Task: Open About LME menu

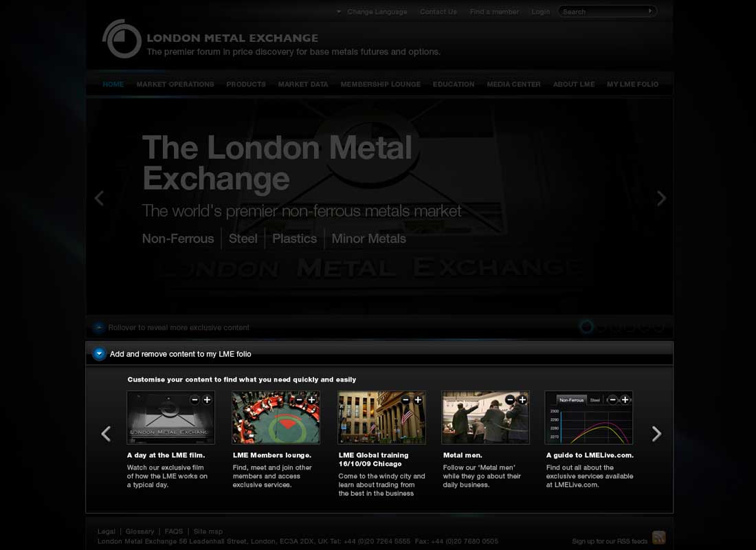Action: (574, 84)
